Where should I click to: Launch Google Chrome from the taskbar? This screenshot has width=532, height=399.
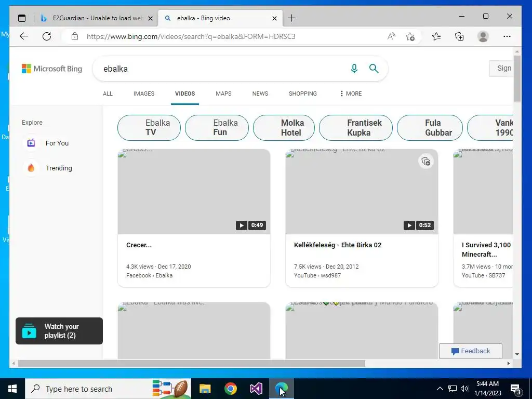[230, 389]
